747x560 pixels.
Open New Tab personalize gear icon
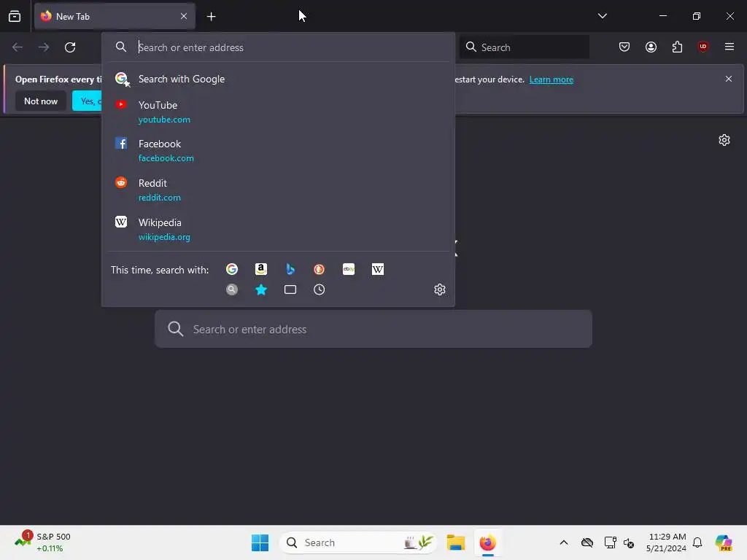(724, 140)
